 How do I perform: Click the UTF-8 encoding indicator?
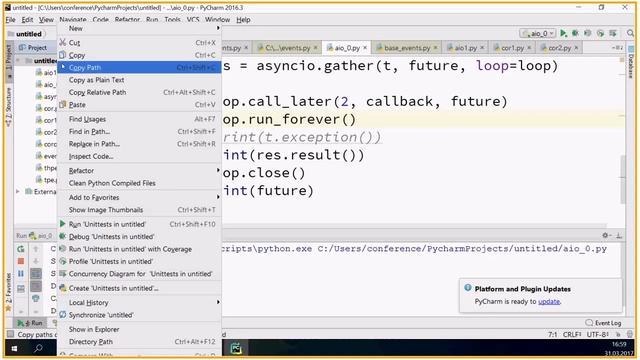click(598, 334)
